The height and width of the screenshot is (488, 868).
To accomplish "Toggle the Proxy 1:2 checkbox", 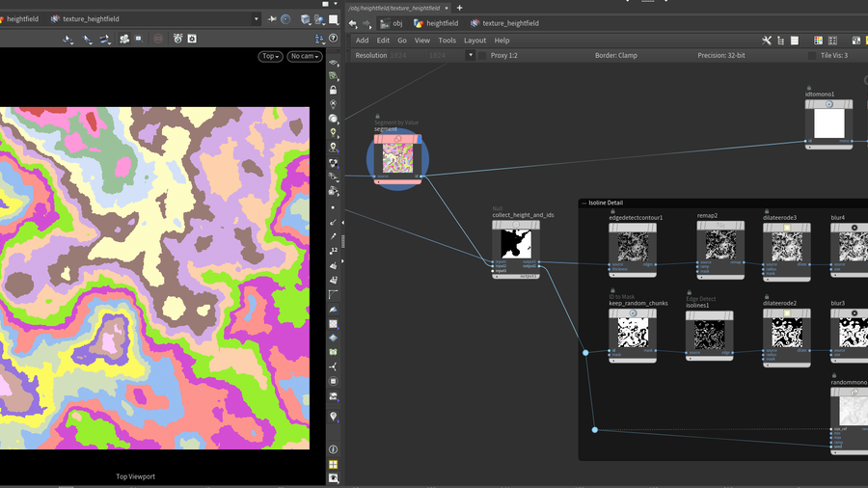I will point(482,56).
